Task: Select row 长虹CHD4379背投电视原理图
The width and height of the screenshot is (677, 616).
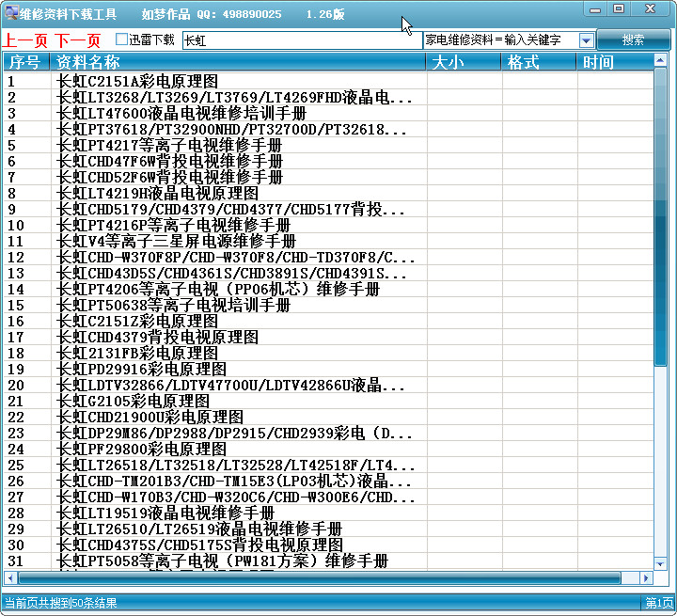Action: coord(328,337)
